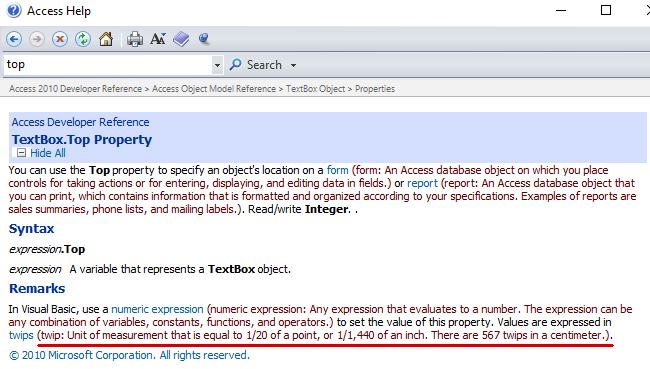Click the Change Font Size icon
This screenshot has width=650, height=369.
(158, 39)
